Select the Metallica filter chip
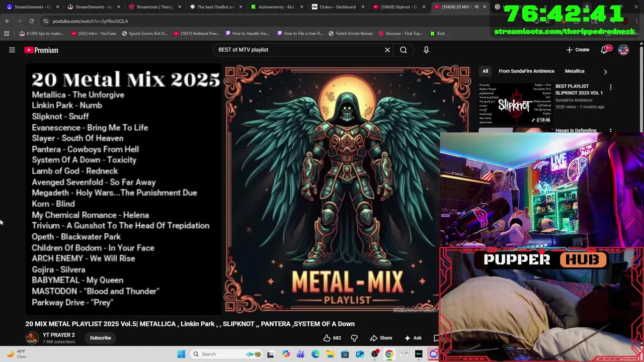Screen dimensions: 644x362 pos(575,71)
